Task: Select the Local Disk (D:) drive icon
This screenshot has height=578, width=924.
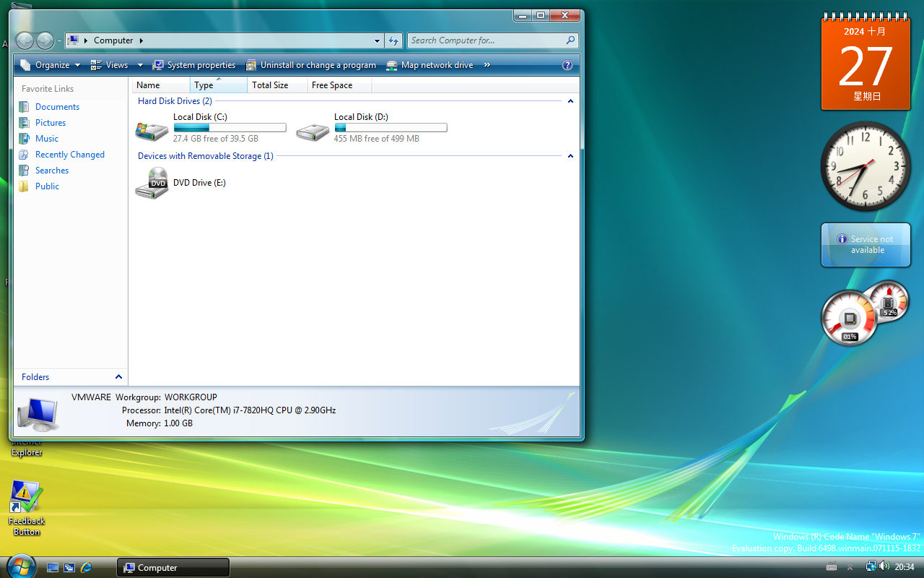Action: click(x=313, y=131)
